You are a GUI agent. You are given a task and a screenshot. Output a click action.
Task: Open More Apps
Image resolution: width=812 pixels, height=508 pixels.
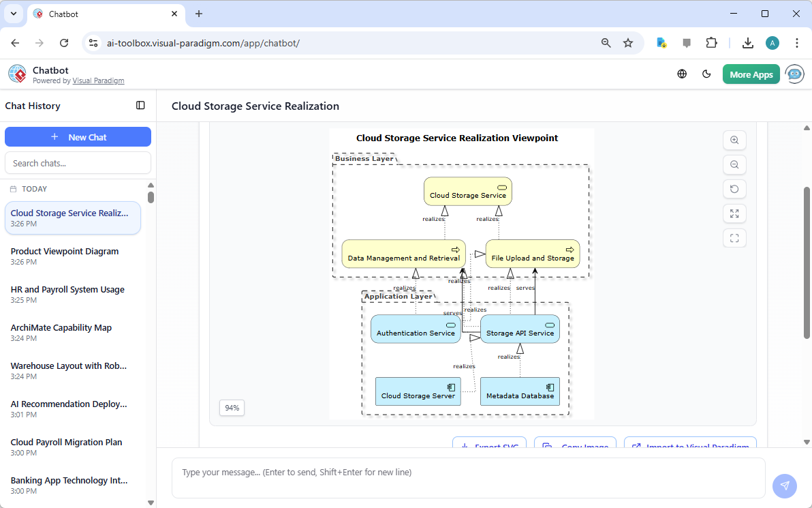click(x=751, y=74)
